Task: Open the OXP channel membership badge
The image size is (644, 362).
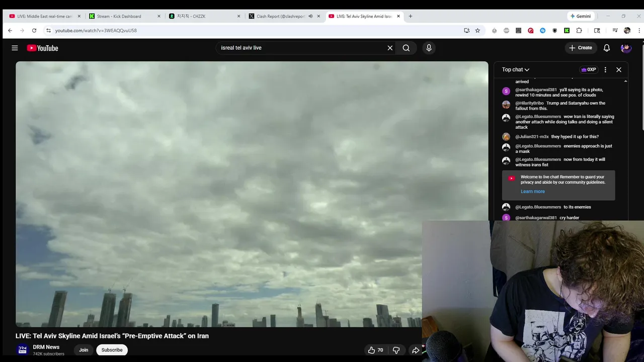Action: point(588,69)
